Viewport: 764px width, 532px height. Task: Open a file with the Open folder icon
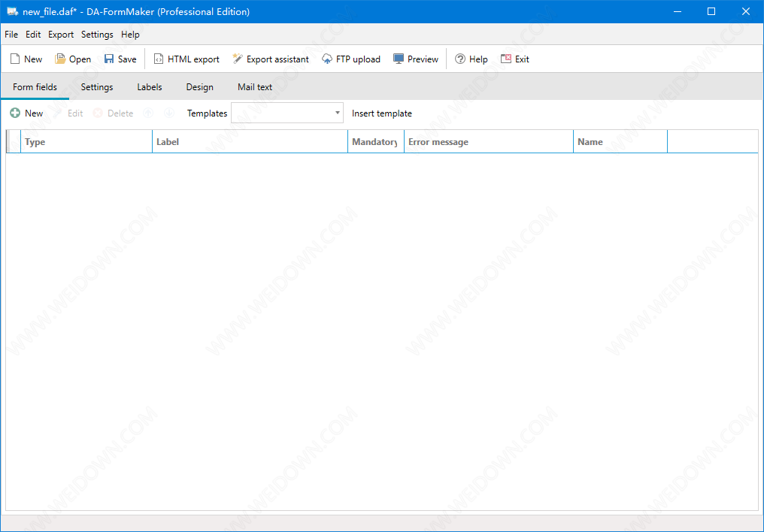(60, 59)
